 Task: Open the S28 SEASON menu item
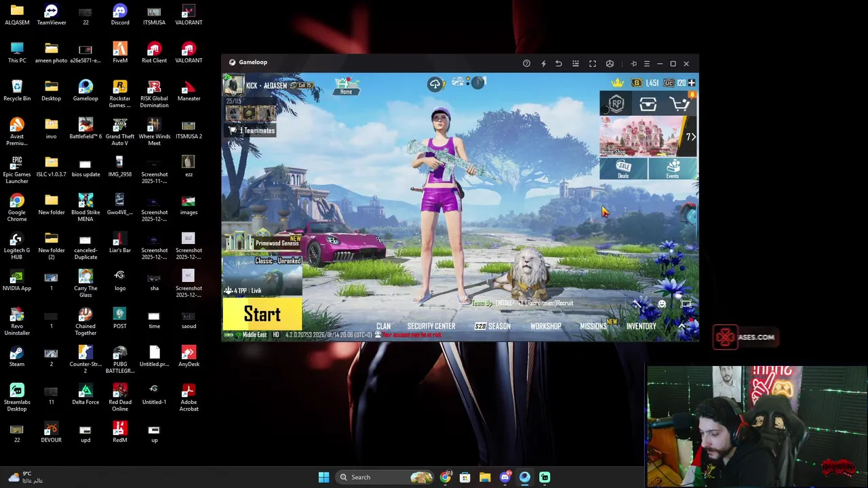[x=493, y=327]
